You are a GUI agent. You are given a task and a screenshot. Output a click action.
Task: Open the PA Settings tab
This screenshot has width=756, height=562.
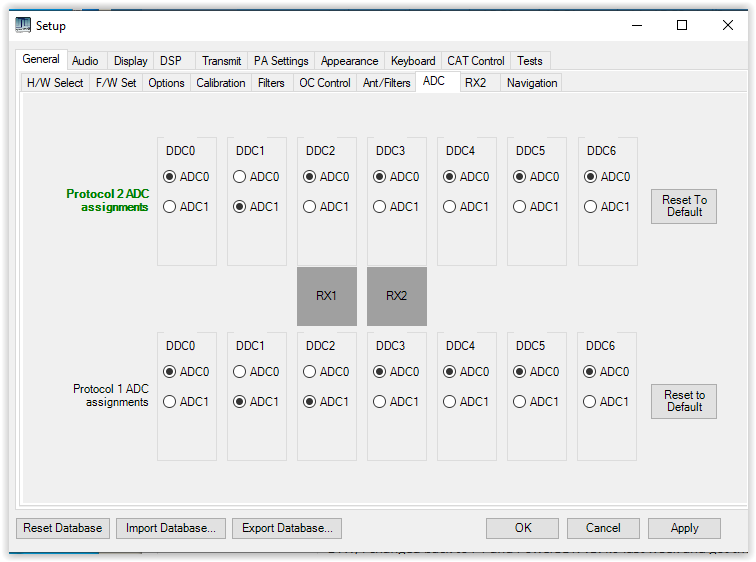point(281,61)
